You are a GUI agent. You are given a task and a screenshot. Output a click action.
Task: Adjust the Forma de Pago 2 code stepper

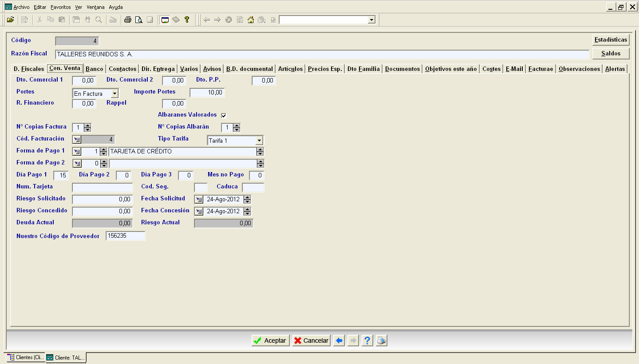pos(103,164)
